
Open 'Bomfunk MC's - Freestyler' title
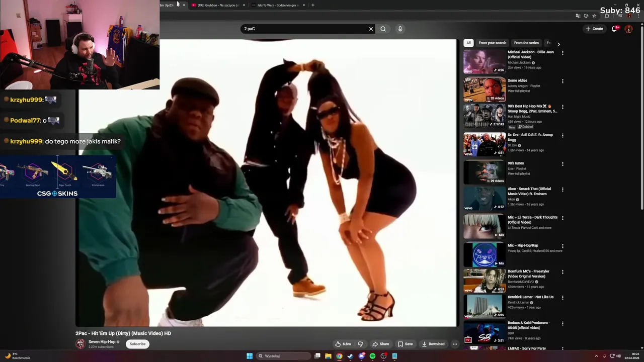click(x=528, y=274)
